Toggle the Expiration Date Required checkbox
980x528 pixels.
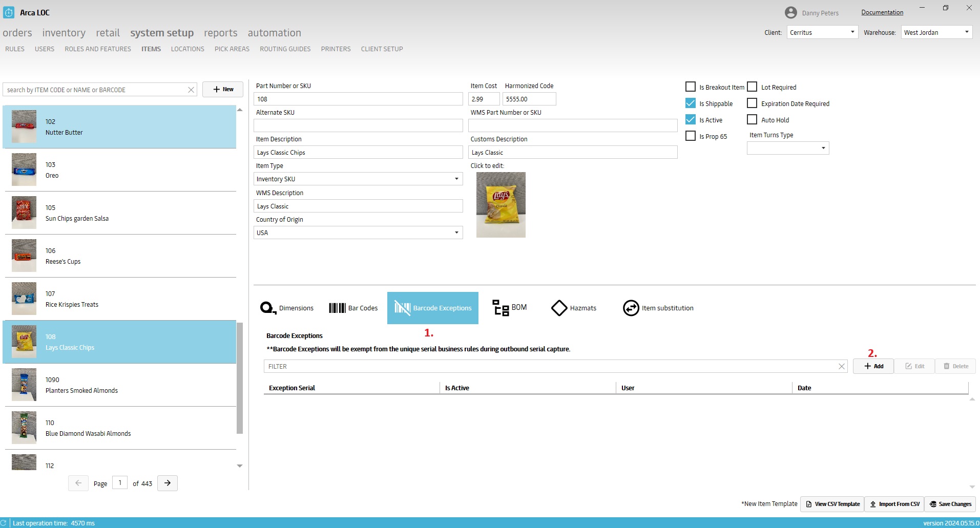(x=752, y=103)
